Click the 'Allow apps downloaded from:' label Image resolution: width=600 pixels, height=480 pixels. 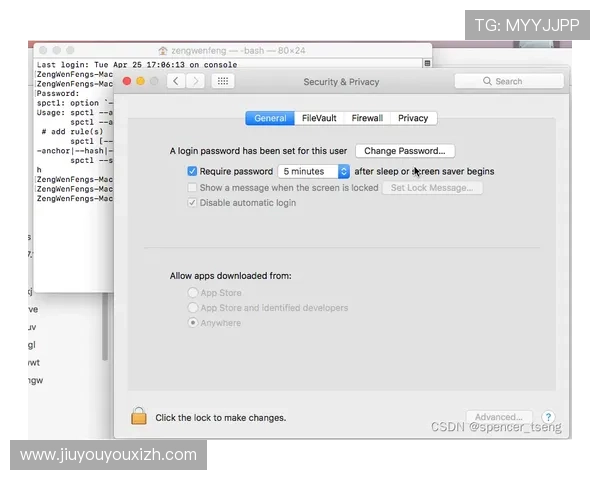[x=230, y=276]
